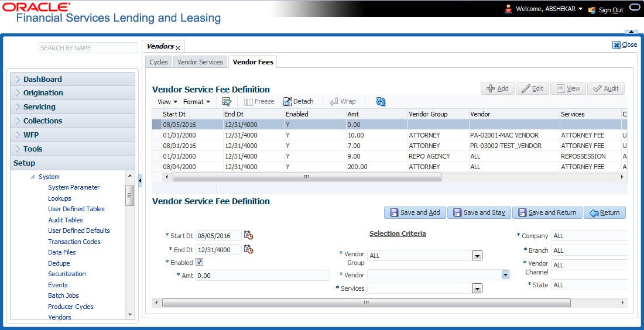Viewport: 644px width, 330px height.
Task: Click the View button
Action: pos(568,88)
